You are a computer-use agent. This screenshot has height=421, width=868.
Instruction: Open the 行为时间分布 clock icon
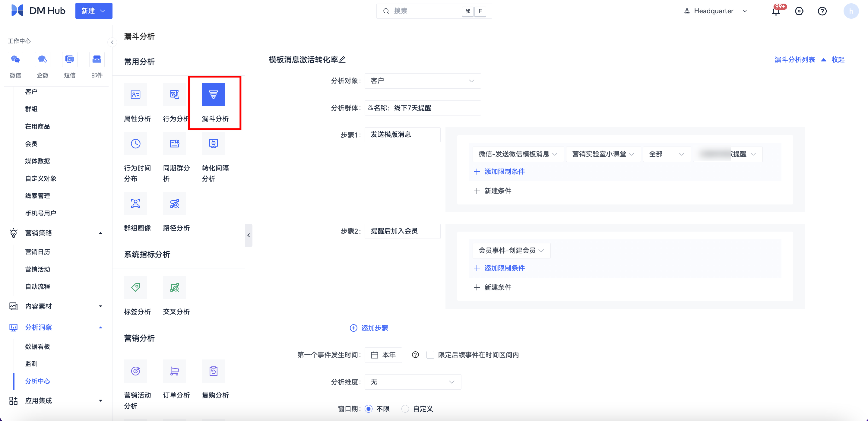[x=135, y=144]
